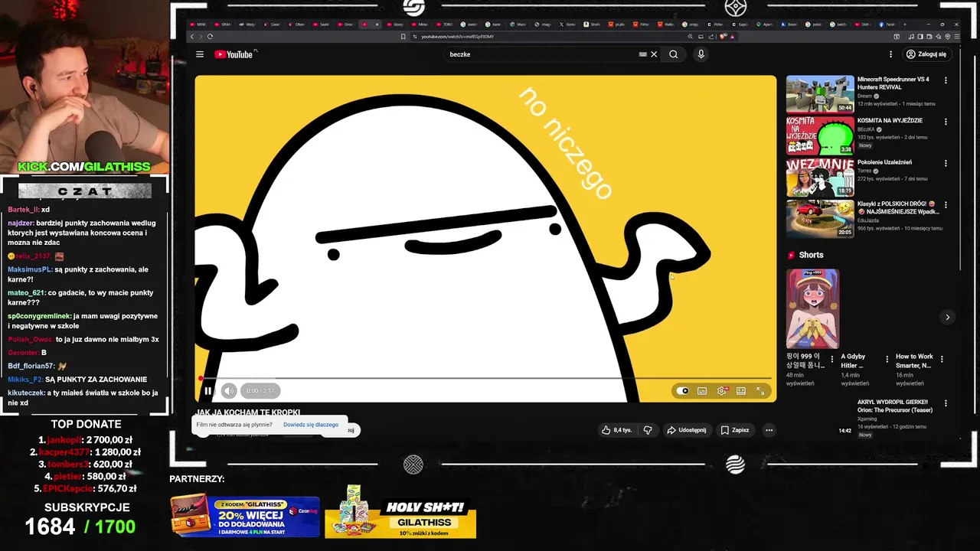Clear the search box with the X

click(654, 54)
